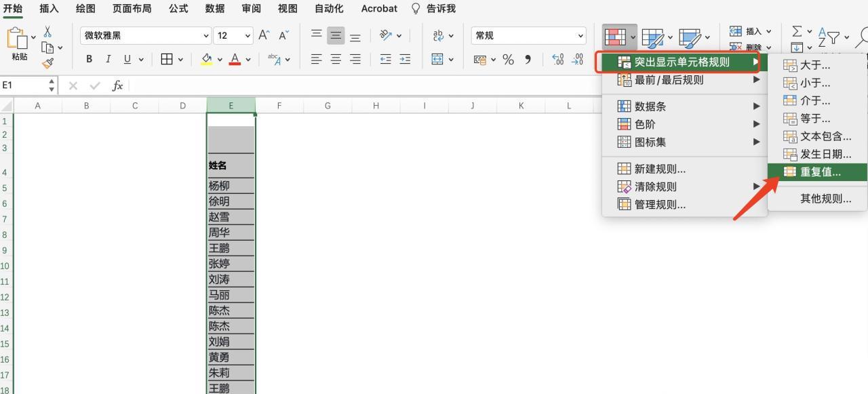Increase indent
Screen dimensions: 868x394
405,59
